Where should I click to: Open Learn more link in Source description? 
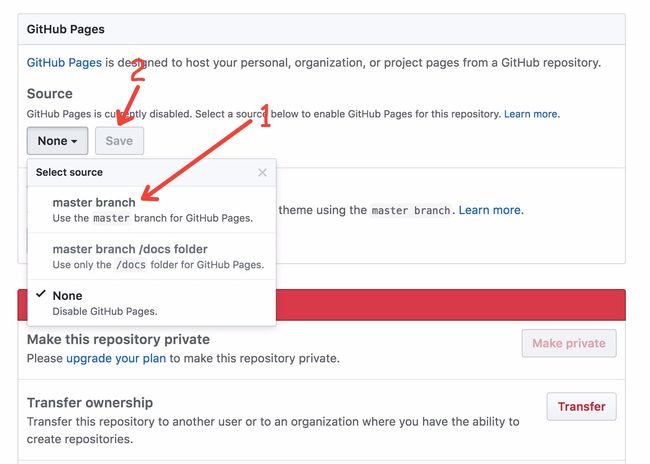(531, 114)
